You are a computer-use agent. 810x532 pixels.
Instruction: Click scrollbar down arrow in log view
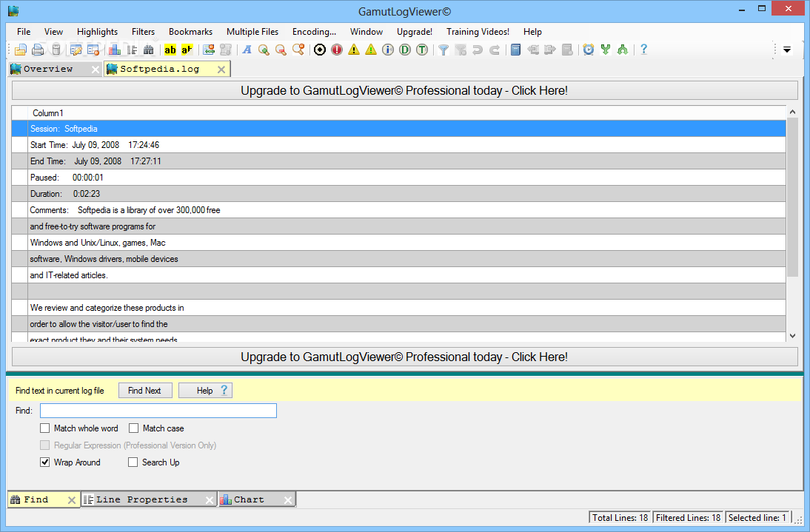(793, 336)
